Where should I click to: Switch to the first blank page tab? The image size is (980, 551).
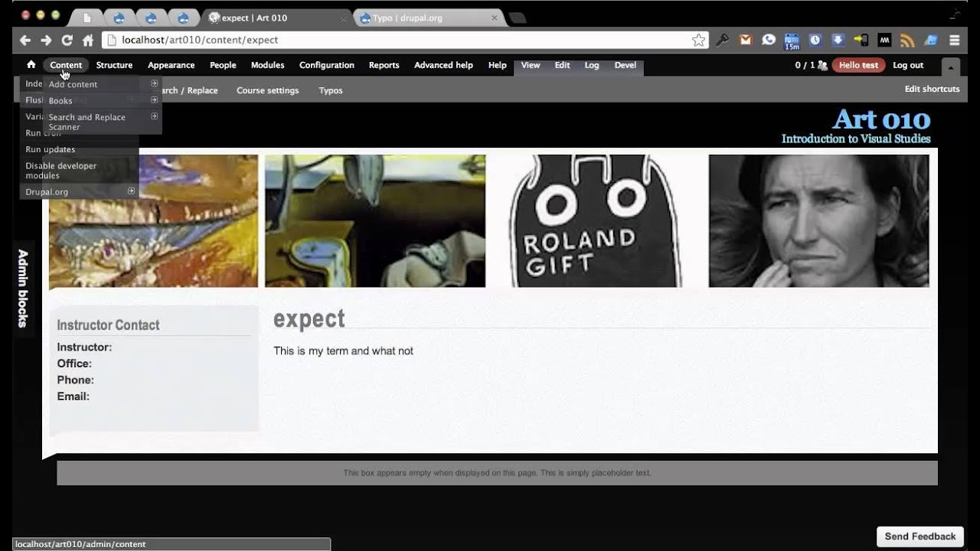[x=87, y=18]
